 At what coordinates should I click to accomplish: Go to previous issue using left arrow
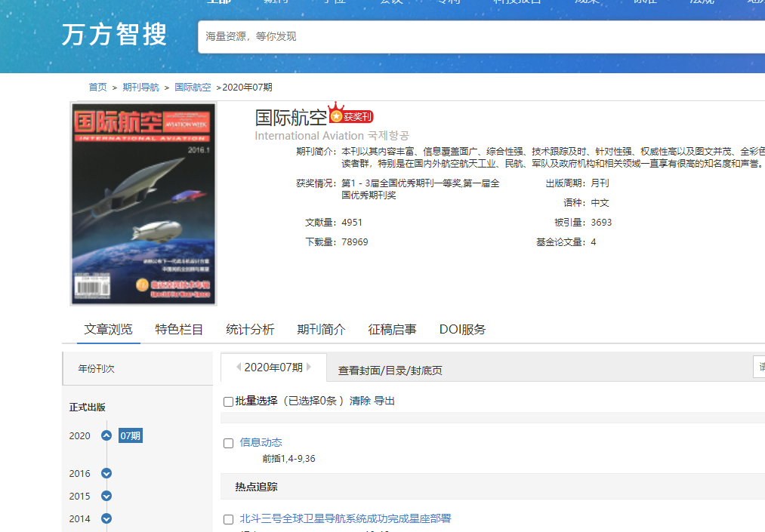pyautogui.click(x=239, y=367)
